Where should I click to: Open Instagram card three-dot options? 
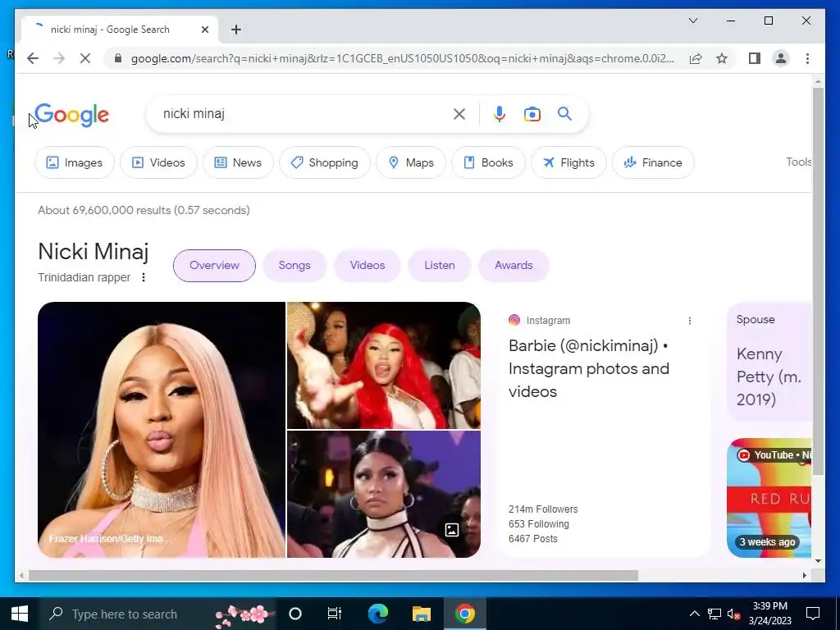click(x=689, y=321)
